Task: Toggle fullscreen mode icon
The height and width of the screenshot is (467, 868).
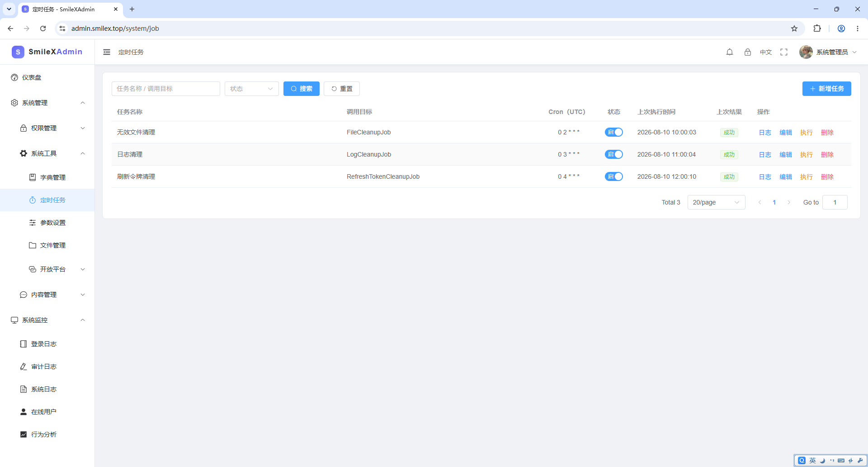Action: pyautogui.click(x=784, y=52)
